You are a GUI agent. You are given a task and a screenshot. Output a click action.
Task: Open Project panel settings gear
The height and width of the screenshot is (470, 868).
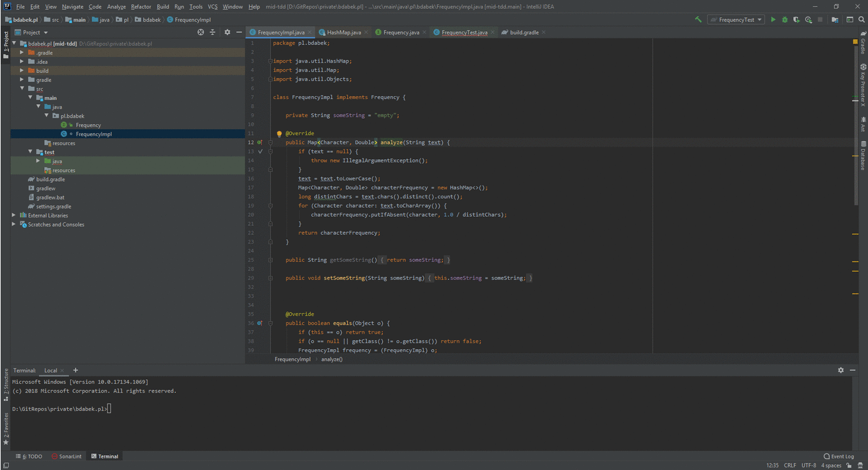pos(227,32)
